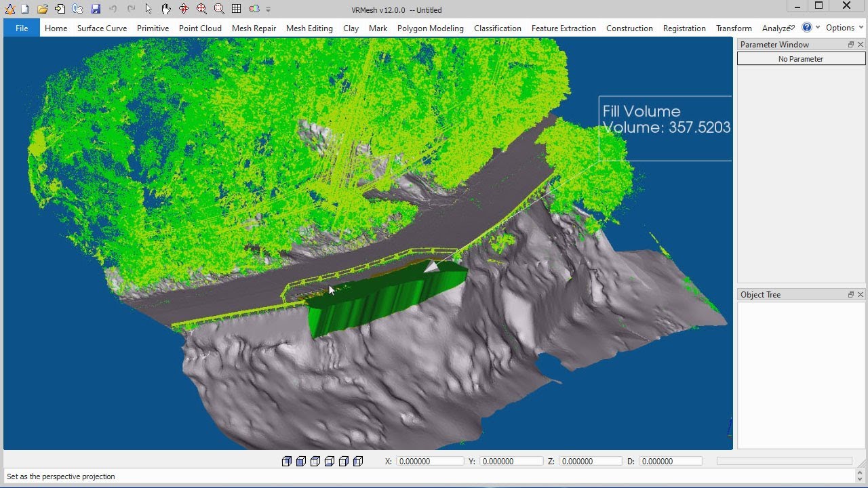Image resolution: width=868 pixels, height=488 pixels.
Task: Create a new document with the blank page icon
Action: (x=25, y=9)
